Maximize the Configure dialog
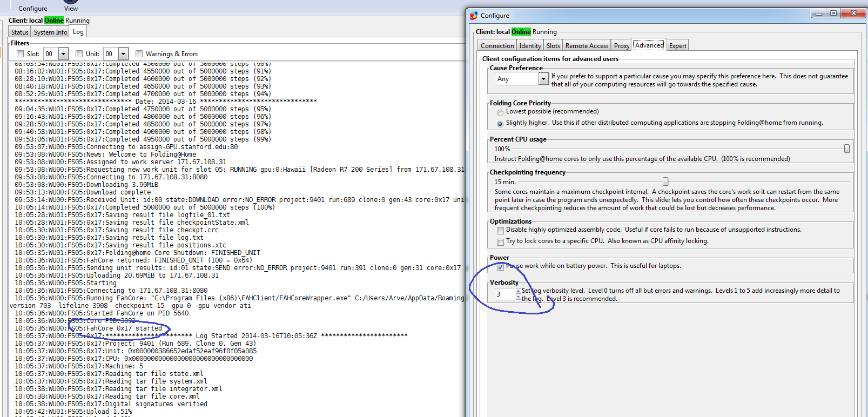Image resolution: width=868 pixels, height=417 pixels. tap(833, 14)
